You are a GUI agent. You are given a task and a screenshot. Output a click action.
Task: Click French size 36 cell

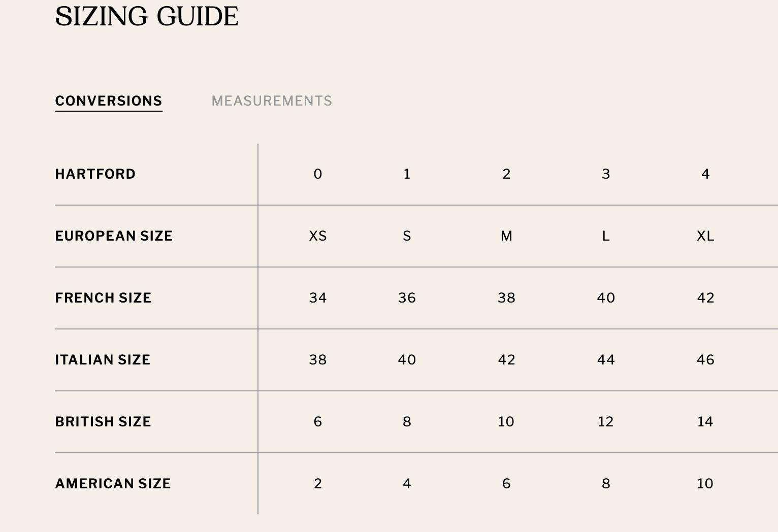pos(407,298)
